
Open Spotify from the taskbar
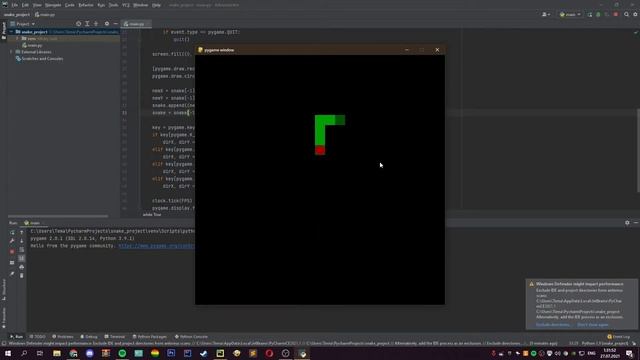[122, 353]
